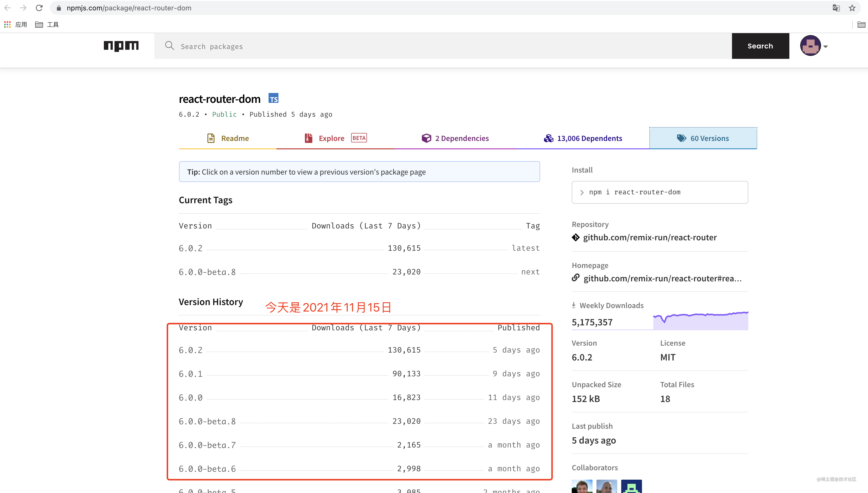
Task: Open version 6.0.0-beta.6 in Version History
Action: 207,469
